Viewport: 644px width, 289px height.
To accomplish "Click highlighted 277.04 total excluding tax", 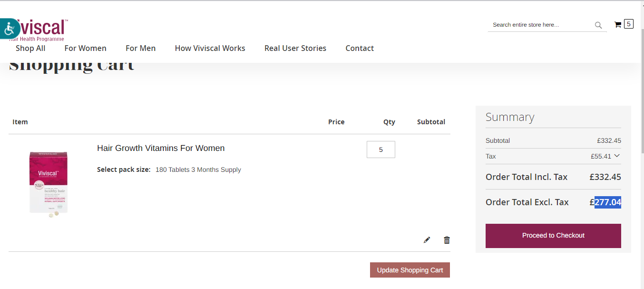I will 608,202.
